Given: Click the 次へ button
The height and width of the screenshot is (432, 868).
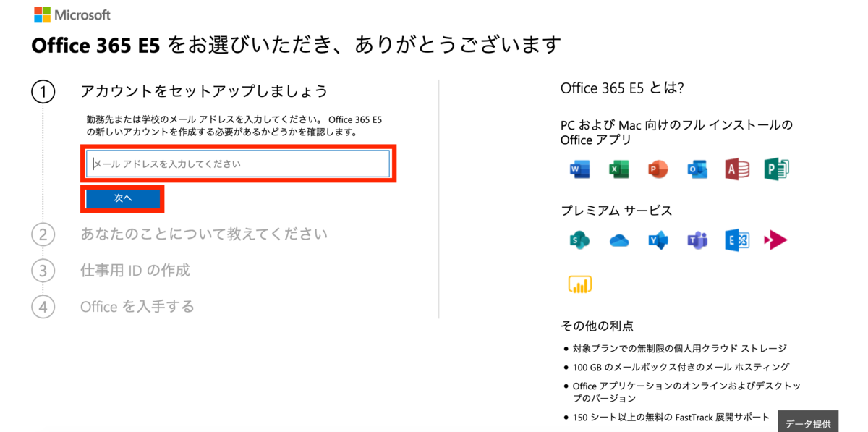Looking at the screenshot, I should pos(122,198).
